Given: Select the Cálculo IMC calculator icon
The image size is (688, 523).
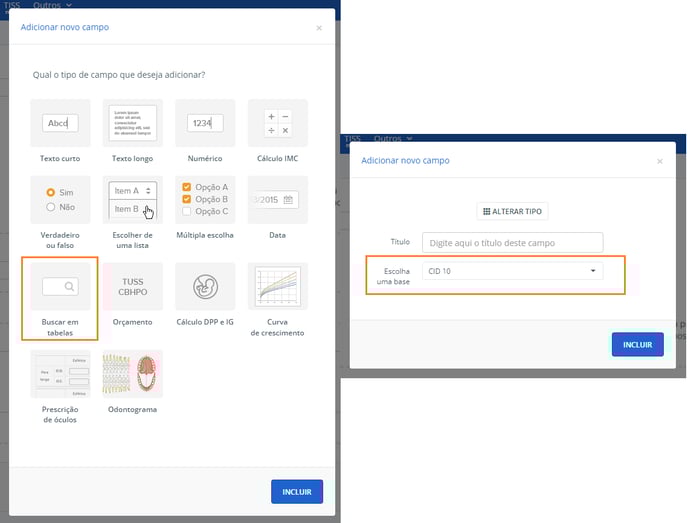Looking at the screenshot, I should 277,124.
